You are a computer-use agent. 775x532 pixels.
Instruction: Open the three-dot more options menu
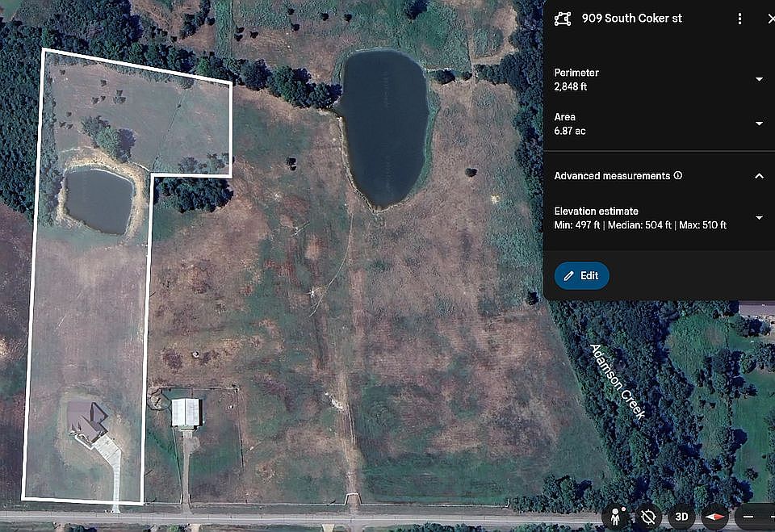[739, 19]
